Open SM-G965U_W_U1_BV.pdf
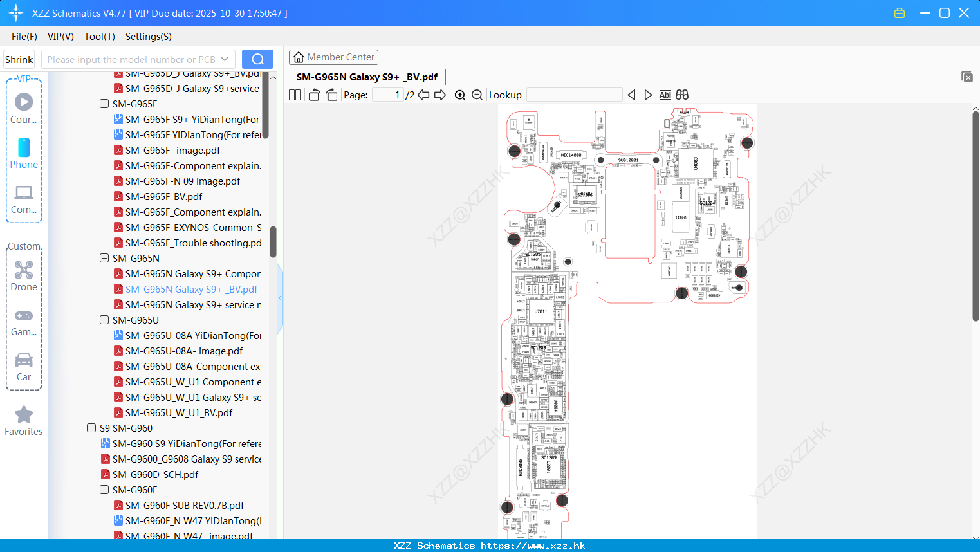The height and width of the screenshot is (552, 980). pyautogui.click(x=173, y=412)
